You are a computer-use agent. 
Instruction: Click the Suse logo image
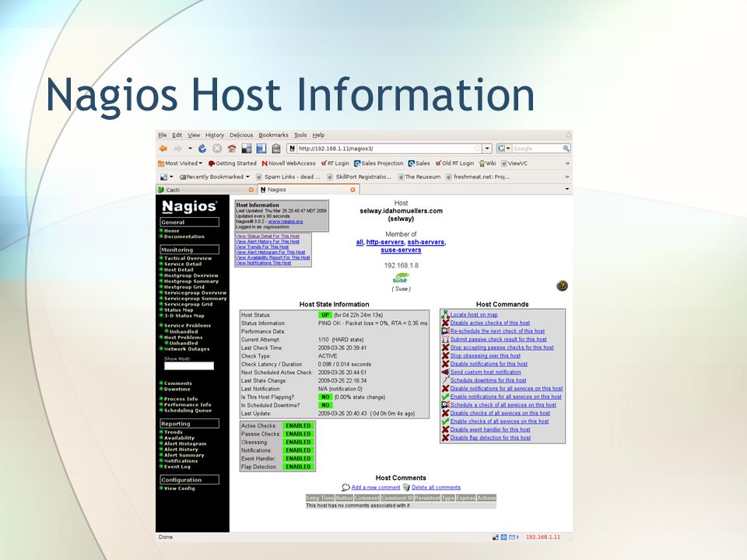click(x=401, y=278)
